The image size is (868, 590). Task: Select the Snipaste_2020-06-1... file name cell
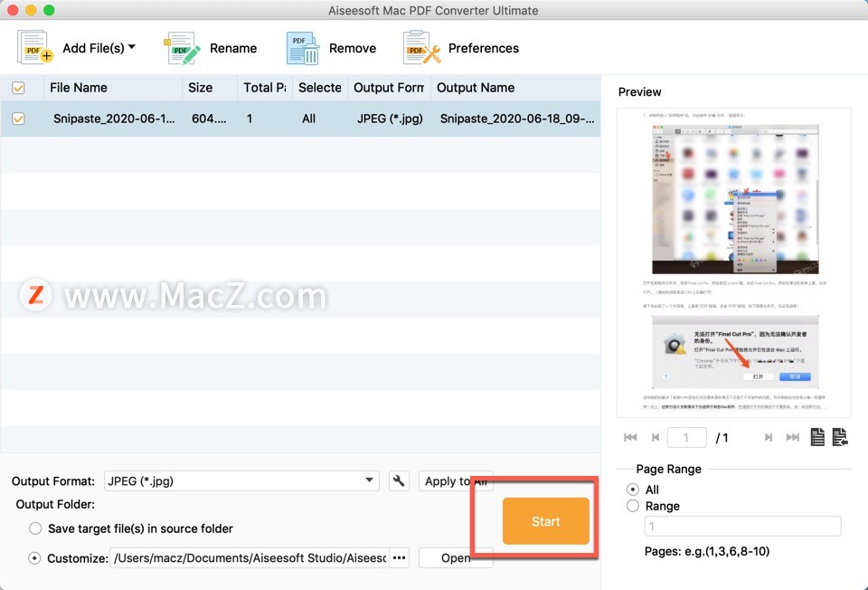(114, 119)
